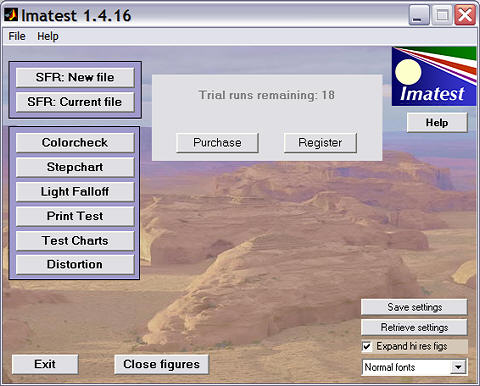The height and width of the screenshot is (386, 480).
Task: Close the Imatest window
Action: click(x=465, y=15)
